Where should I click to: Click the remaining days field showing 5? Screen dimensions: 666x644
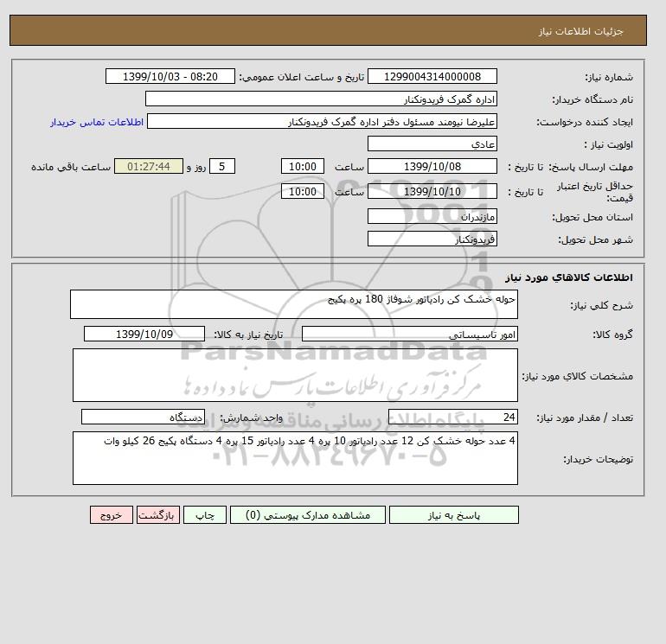[222, 167]
